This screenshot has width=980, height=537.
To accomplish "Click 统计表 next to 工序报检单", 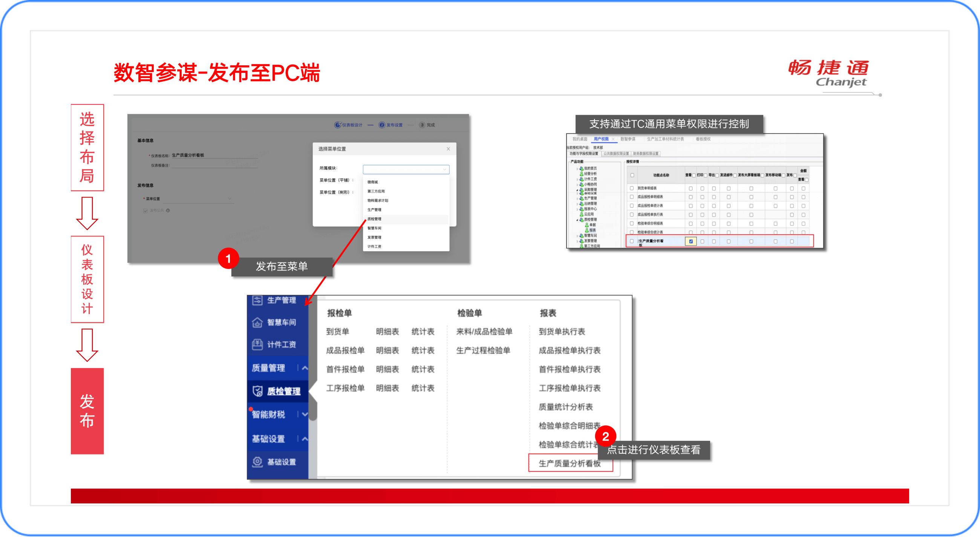I will [x=423, y=388].
